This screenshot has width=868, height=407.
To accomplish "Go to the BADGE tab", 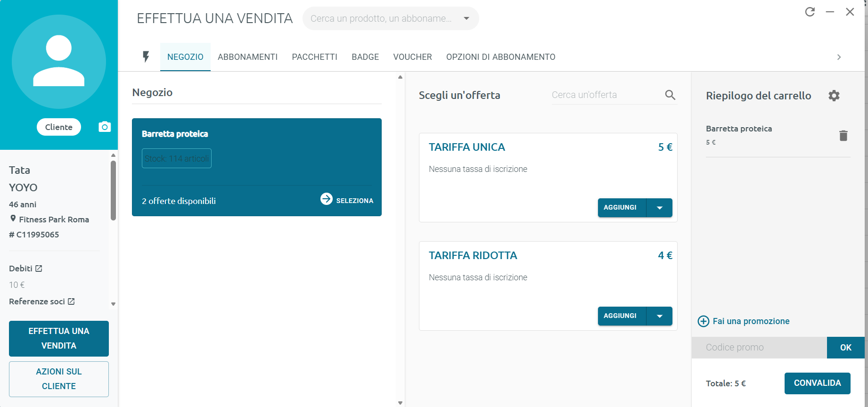I will (x=365, y=57).
